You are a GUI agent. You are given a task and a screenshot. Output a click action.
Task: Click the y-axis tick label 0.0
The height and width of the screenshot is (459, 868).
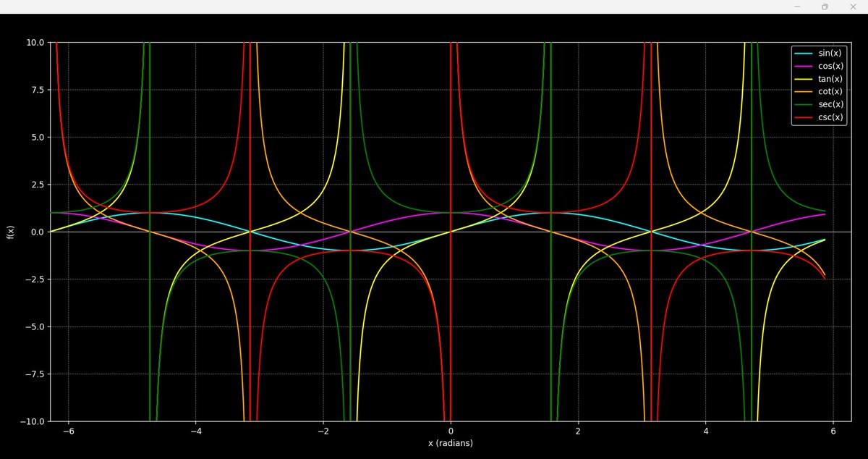[36, 232]
